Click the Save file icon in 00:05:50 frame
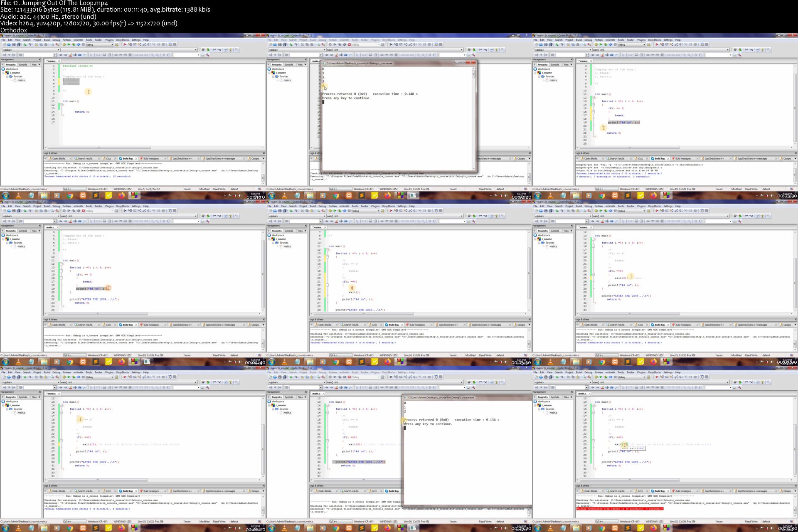 click(280, 211)
